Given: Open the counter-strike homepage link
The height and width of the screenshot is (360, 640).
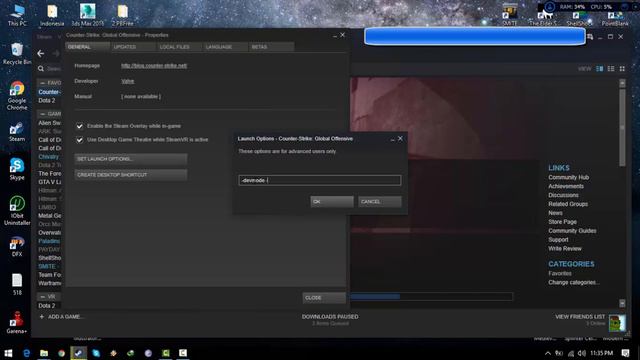Looking at the screenshot, I should click(154, 66).
